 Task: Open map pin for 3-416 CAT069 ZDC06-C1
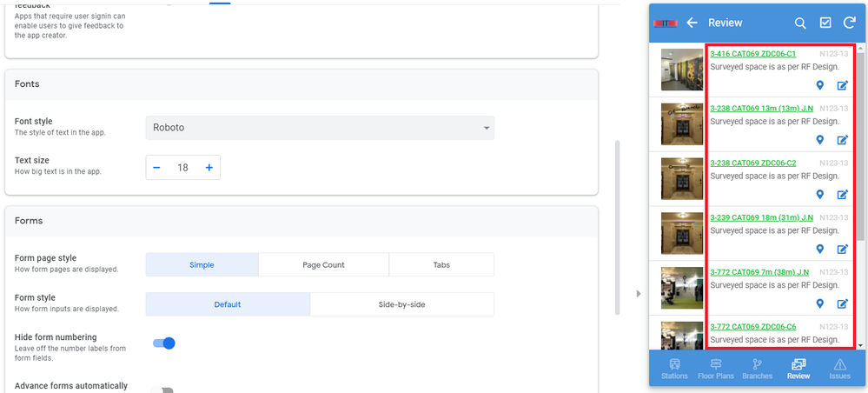click(x=820, y=85)
